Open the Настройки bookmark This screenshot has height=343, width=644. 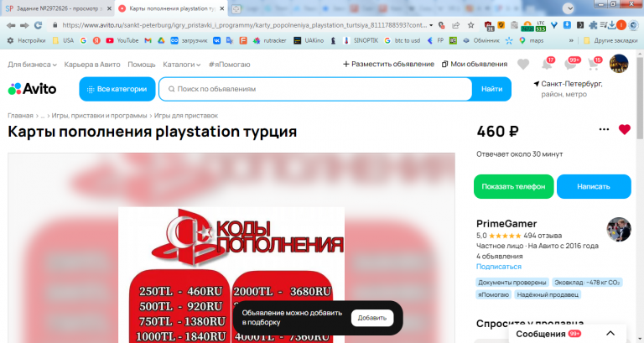pyautogui.click(x=27, y=40)
